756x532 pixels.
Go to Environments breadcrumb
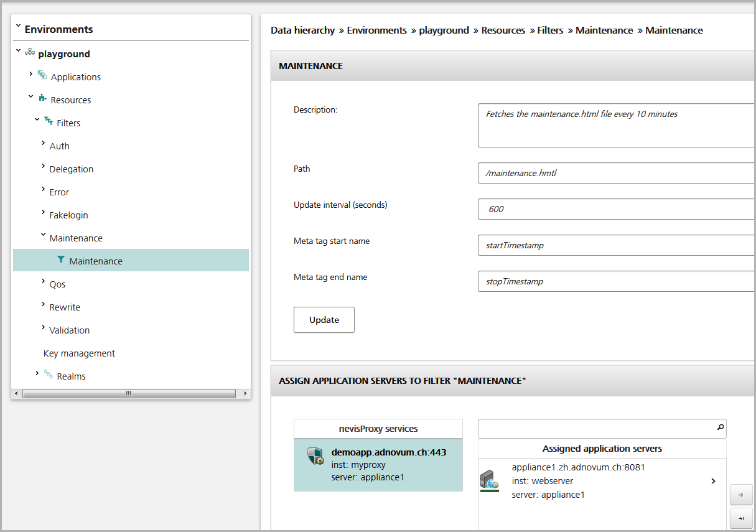(x=377, y=30)
